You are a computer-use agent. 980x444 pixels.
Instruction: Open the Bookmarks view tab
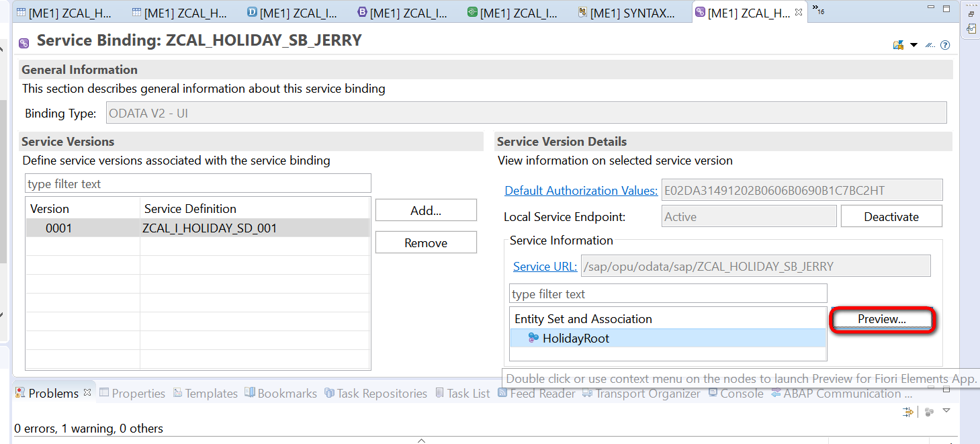[281, 394]
